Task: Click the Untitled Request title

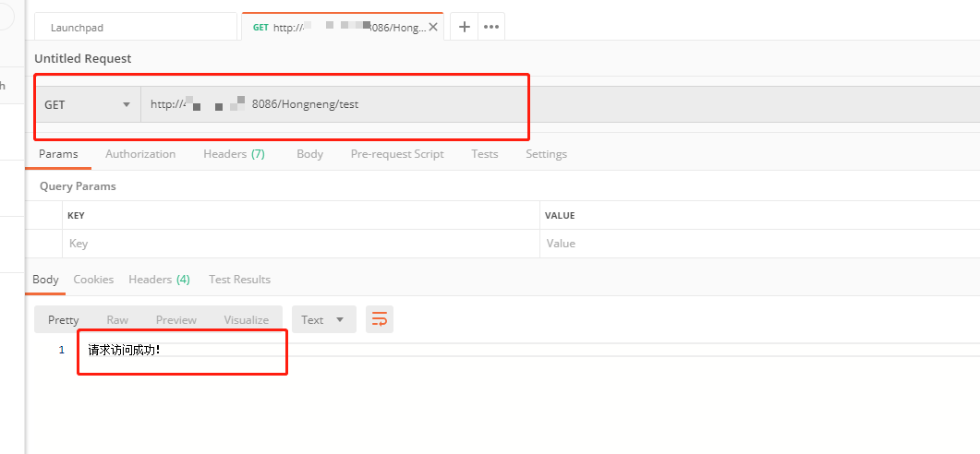Action: 82,59
